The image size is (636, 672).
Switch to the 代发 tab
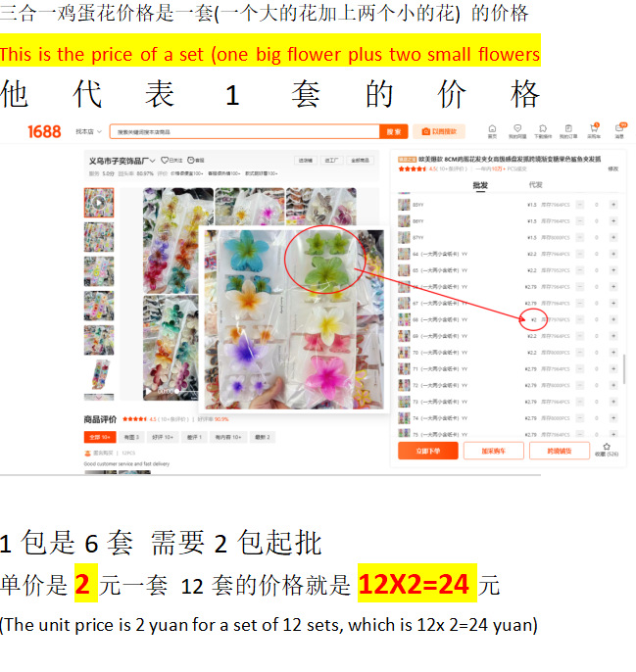click(x=536, y=185)
